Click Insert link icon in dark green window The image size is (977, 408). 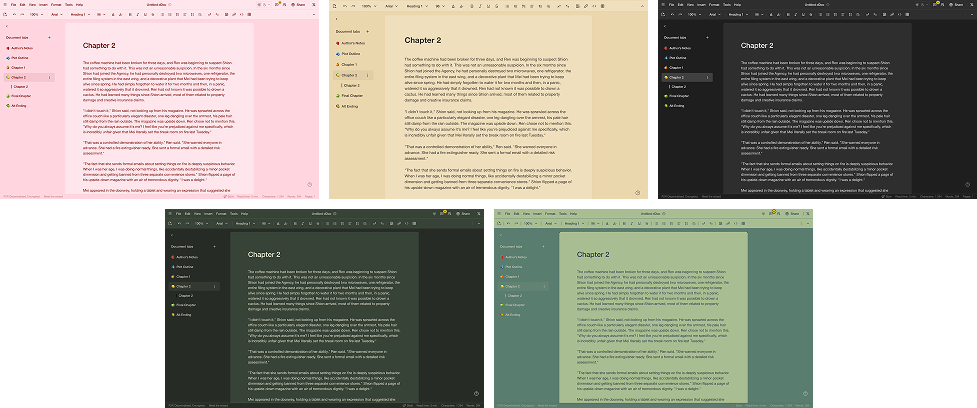398,223
